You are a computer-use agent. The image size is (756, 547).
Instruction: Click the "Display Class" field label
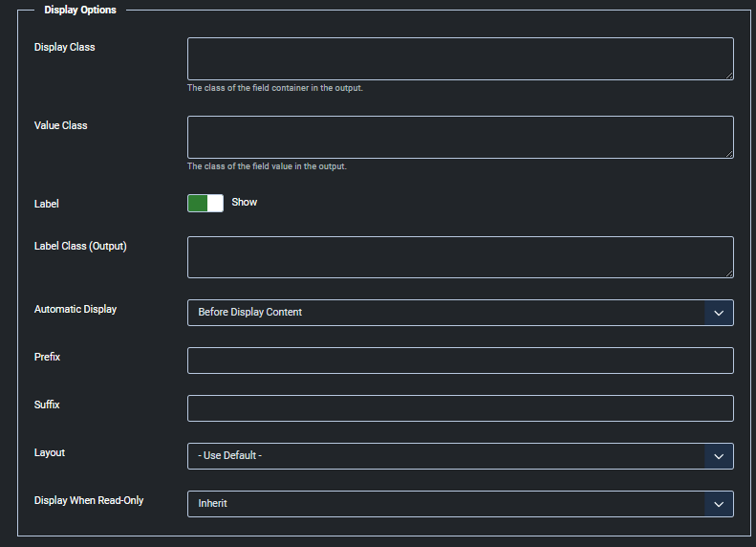coord(65,47)
